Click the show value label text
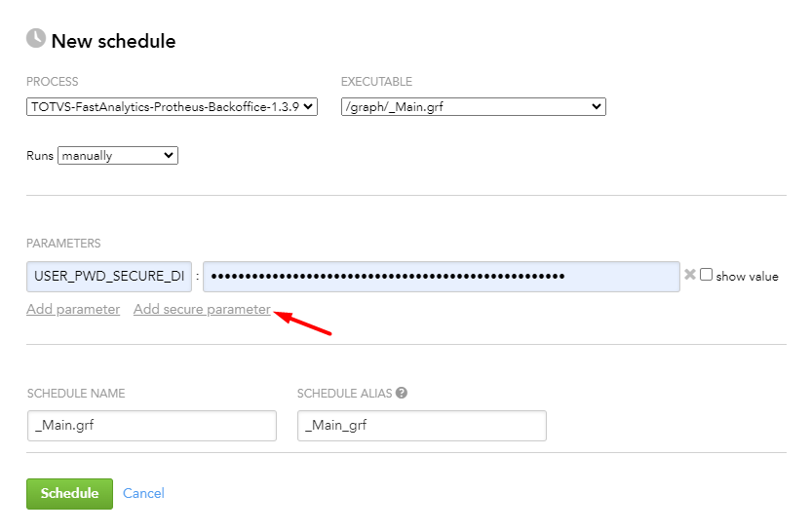The height and width of the screenshot is (532, 811). tap(747, 277)
